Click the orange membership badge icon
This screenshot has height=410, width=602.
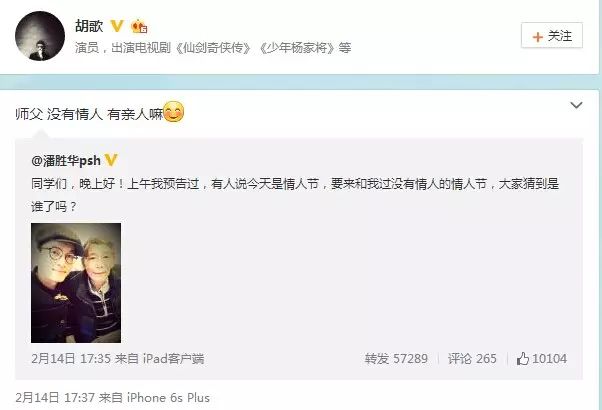[139, 26]
